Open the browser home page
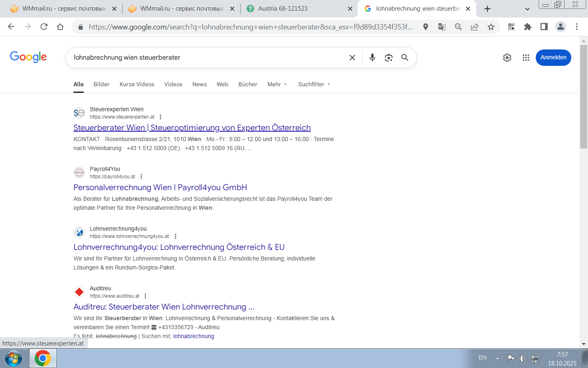This screenshot has height=368, width=588. coord(60,27)
